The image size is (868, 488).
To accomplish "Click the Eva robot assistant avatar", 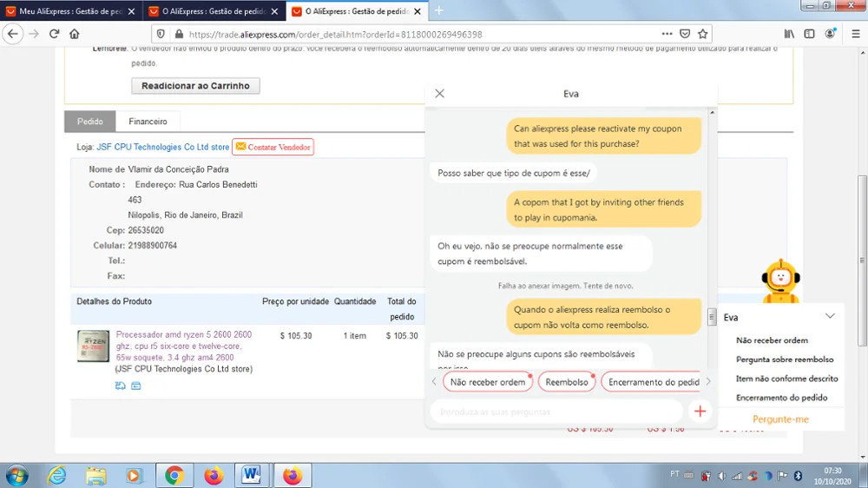I will (x=780, y=281).
